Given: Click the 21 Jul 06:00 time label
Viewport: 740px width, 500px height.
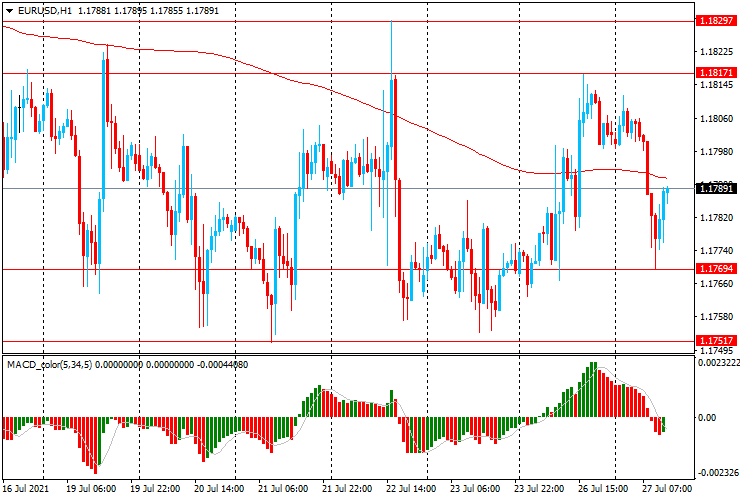Looking at the screenshot, I should coord(283,488).
